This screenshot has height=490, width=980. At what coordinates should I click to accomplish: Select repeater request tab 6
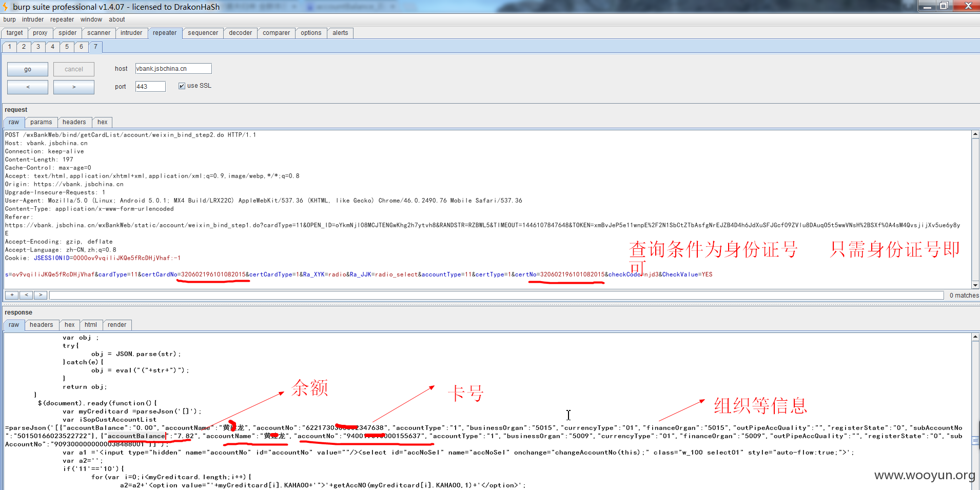click(81, 47)
